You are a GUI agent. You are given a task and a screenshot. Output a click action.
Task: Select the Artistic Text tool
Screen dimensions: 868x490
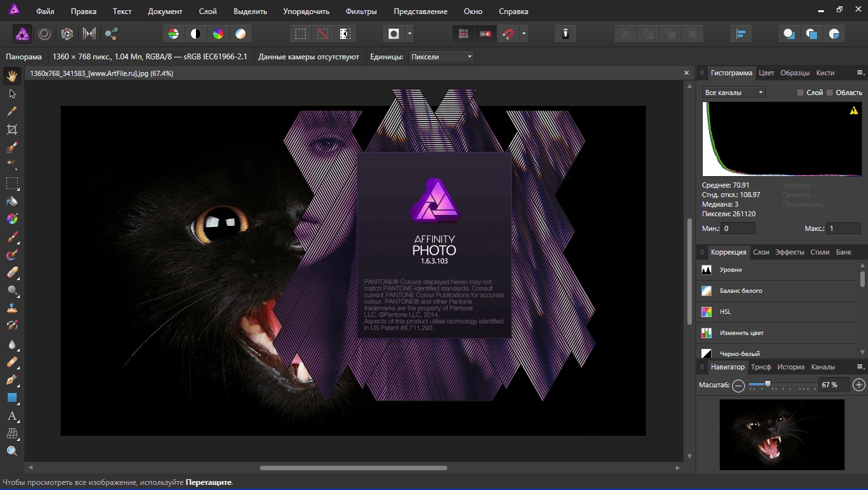point(12,415)
